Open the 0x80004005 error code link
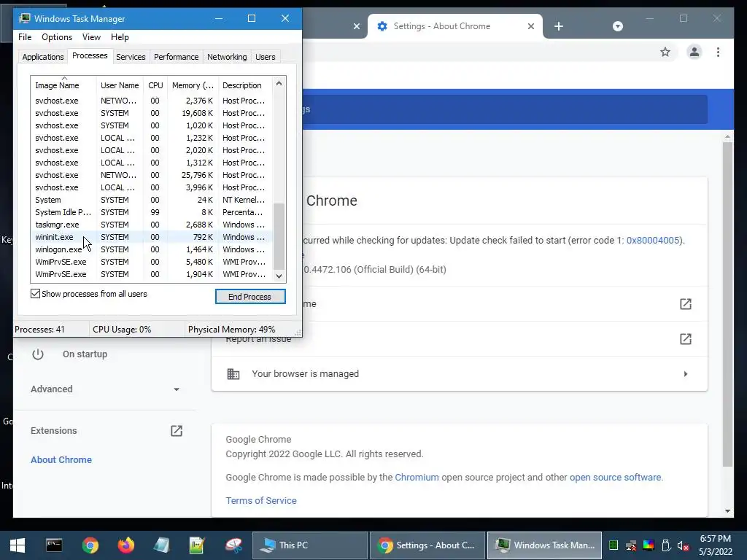This screenshot has width=747, height=560. click(653, 240)
